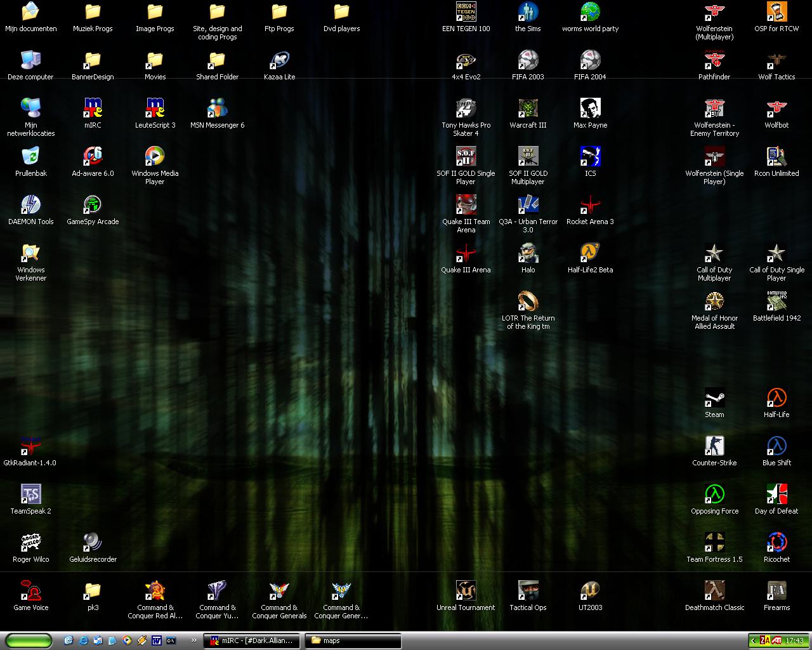Select the Counter-Strike icon

click(714, 446)
